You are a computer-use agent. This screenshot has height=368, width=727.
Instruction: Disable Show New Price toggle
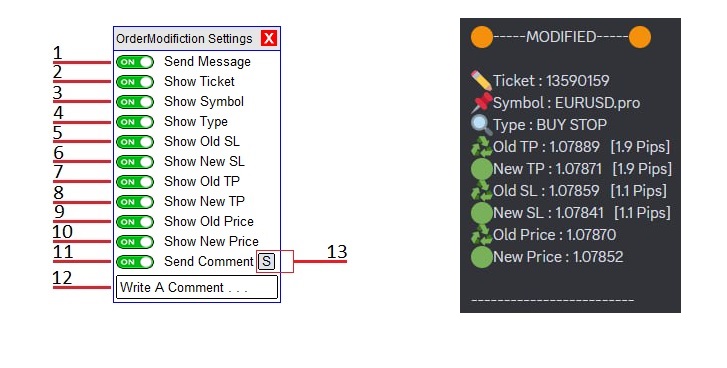(134, 241)
